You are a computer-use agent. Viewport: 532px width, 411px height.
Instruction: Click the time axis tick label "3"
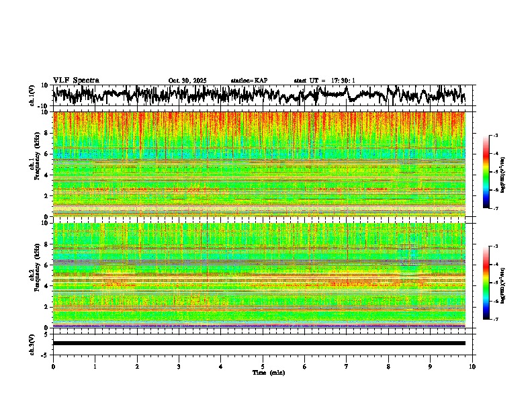tap(179, 367)
